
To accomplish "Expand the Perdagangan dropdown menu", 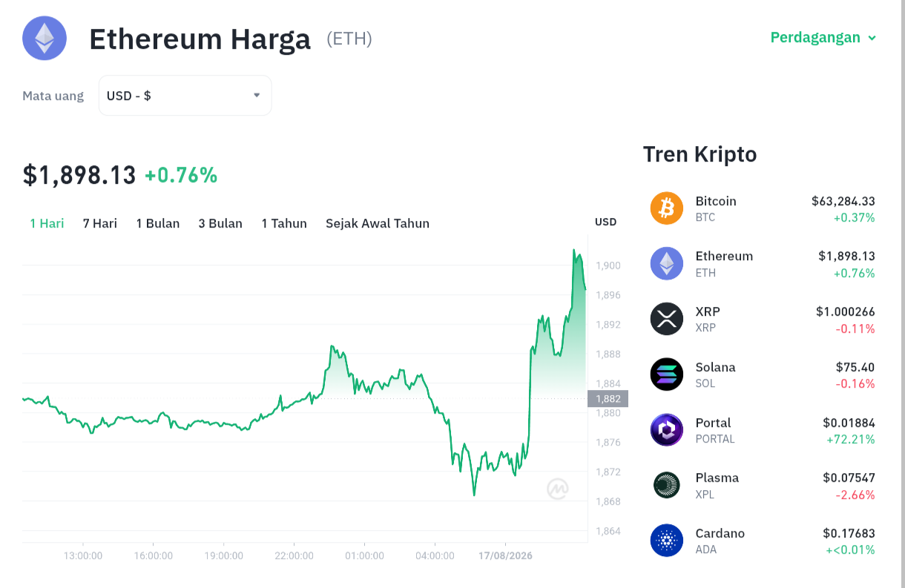I will pyautogui.click(x=823, y=37).
